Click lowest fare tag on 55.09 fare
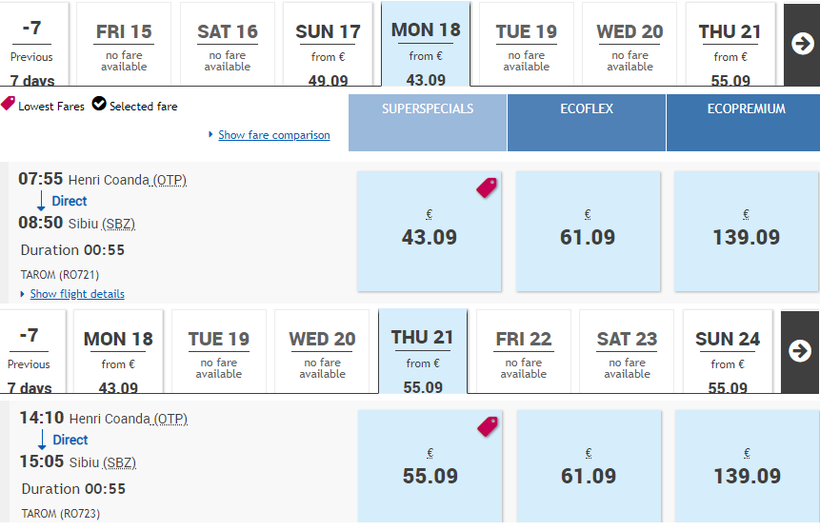The height and width of the screenshot is (530, 820). (x=487, y=426)
